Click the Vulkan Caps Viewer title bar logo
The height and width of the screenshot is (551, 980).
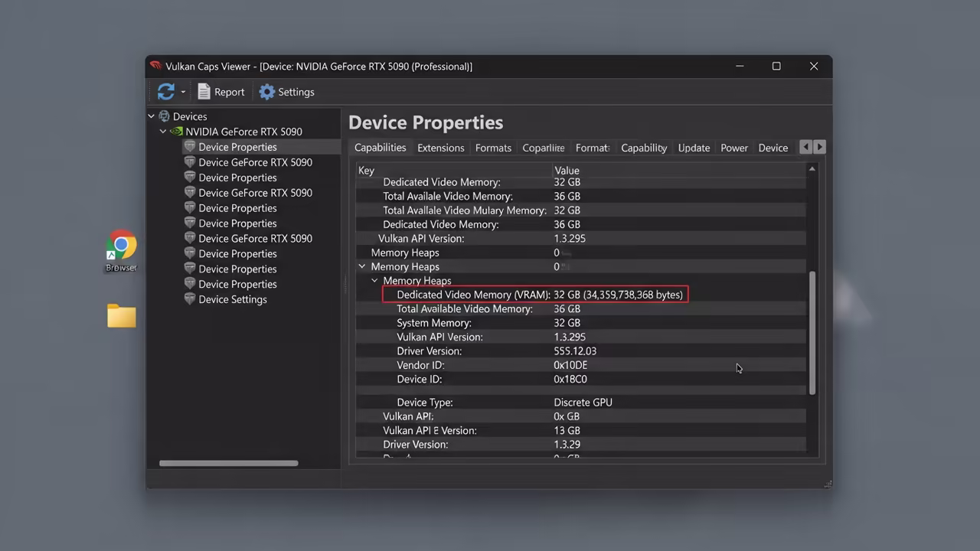[156, 66]
